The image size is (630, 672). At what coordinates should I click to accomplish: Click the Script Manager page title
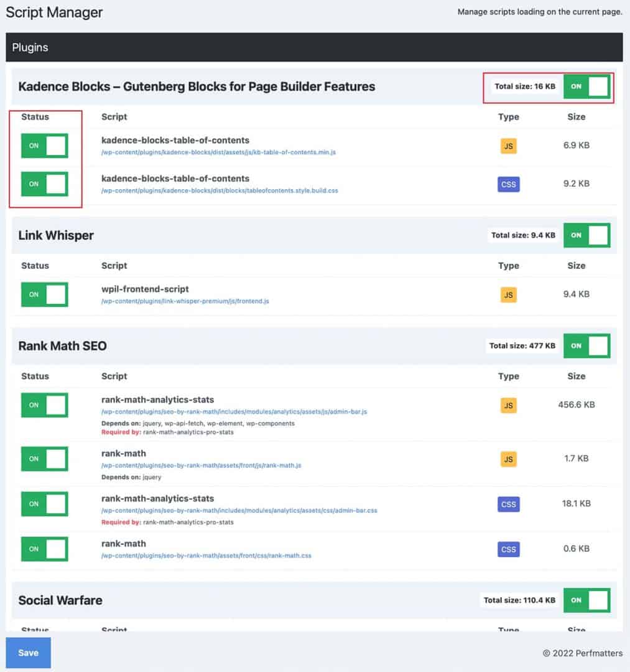point(54,12)
